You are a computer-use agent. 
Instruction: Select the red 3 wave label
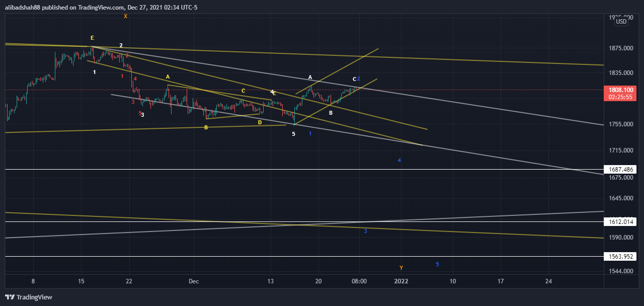point(133,102)
